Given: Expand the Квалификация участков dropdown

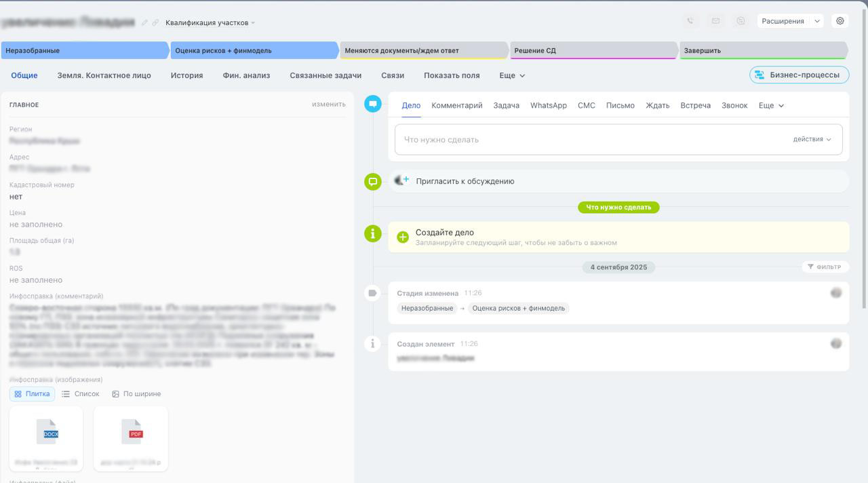Looking at the screenshot, I should click(x=210, y=23).
